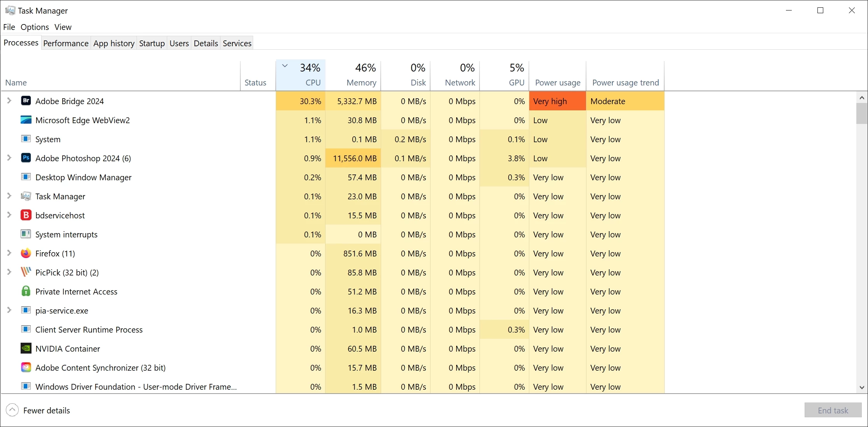The image size is (868, 427).
Task: Click the Firefox icon in the list
Action: 26,253
